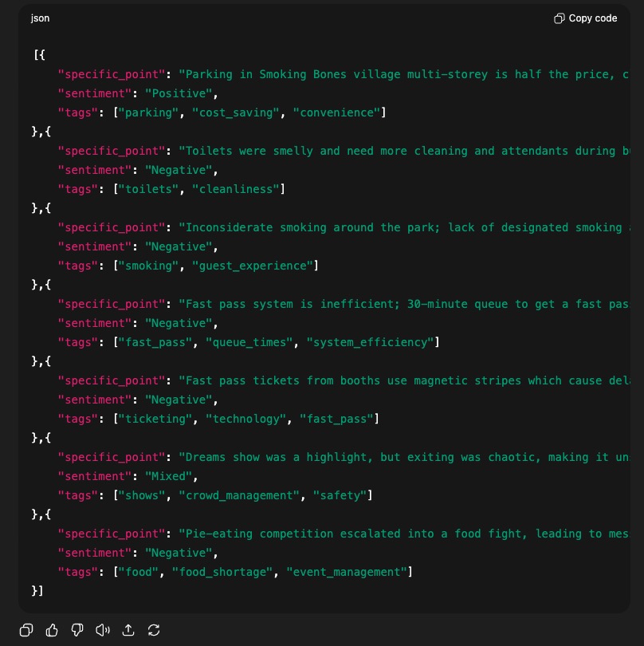
Task: Click the closing }] bracket
Action: pos(37,591)
